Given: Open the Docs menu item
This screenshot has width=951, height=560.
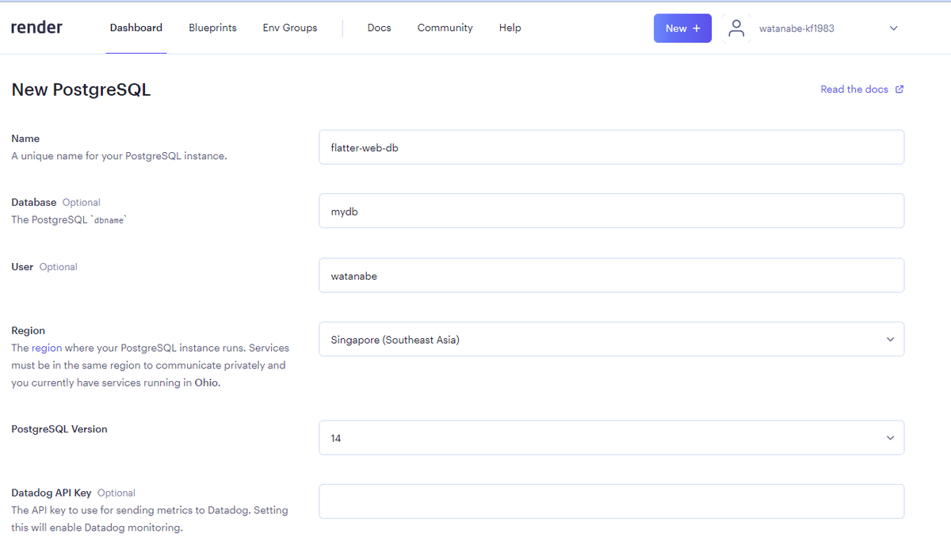Looking at the screenshot, I should pyautogui.click(x=380, y=28).
